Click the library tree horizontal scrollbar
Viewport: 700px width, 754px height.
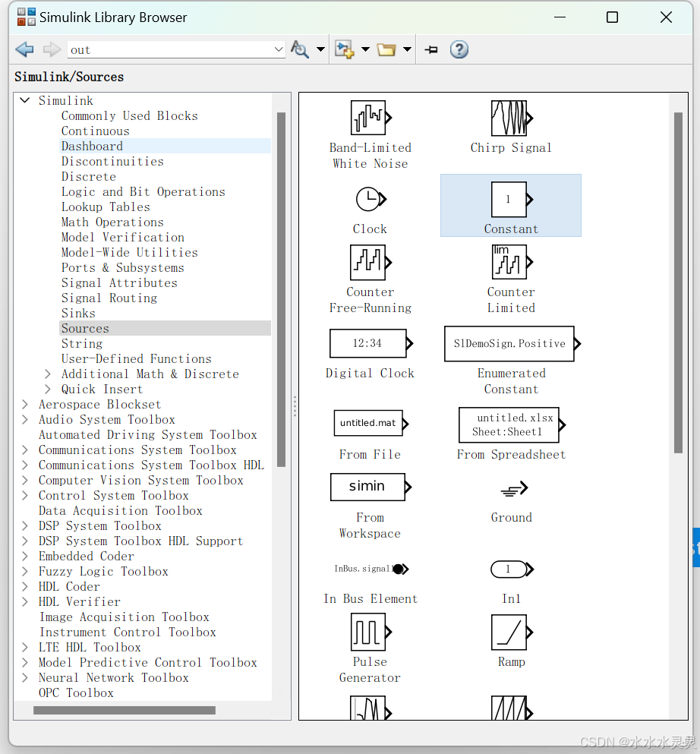pyautogui.click(x=125, y=710)
